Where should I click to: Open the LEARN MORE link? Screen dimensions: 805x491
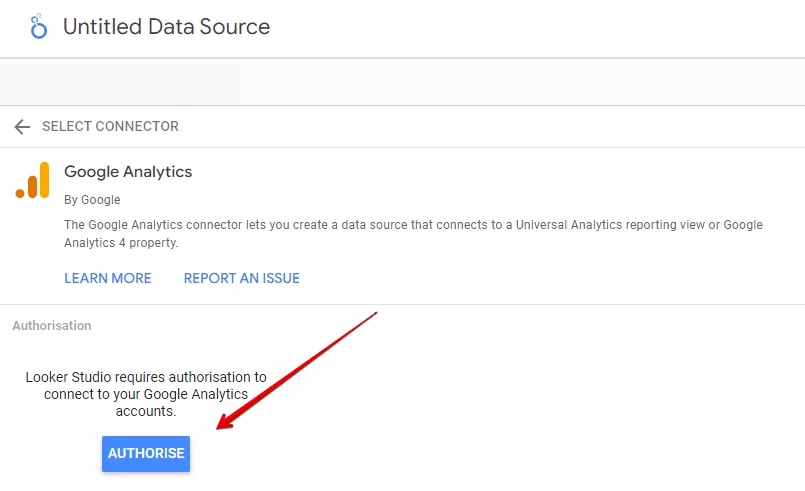pyautogui.click(x=108, y=278)
